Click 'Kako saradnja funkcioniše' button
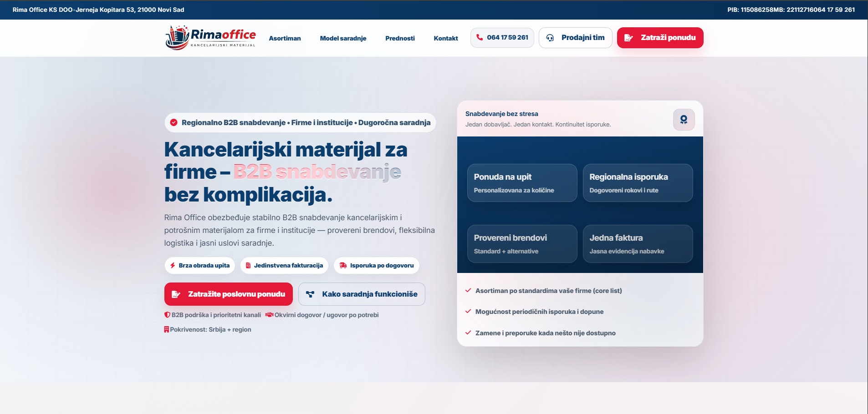This screenshot has height=414, width=868. (x=361, y=294)
